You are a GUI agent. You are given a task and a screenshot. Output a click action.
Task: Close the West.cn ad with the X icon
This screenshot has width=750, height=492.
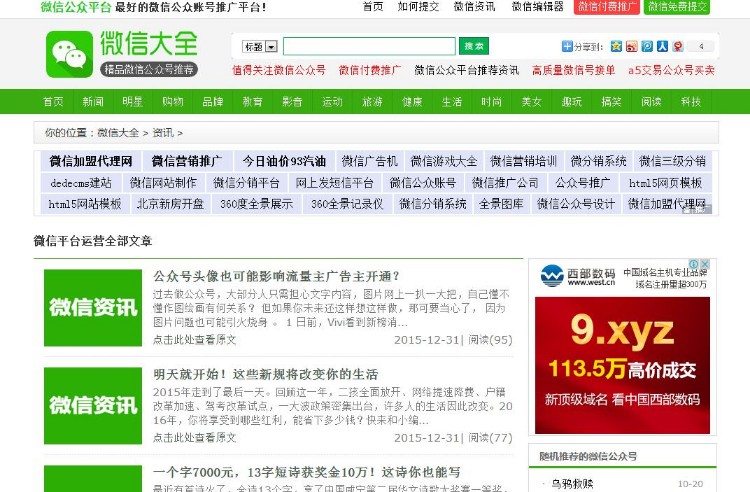coord(705,264)
